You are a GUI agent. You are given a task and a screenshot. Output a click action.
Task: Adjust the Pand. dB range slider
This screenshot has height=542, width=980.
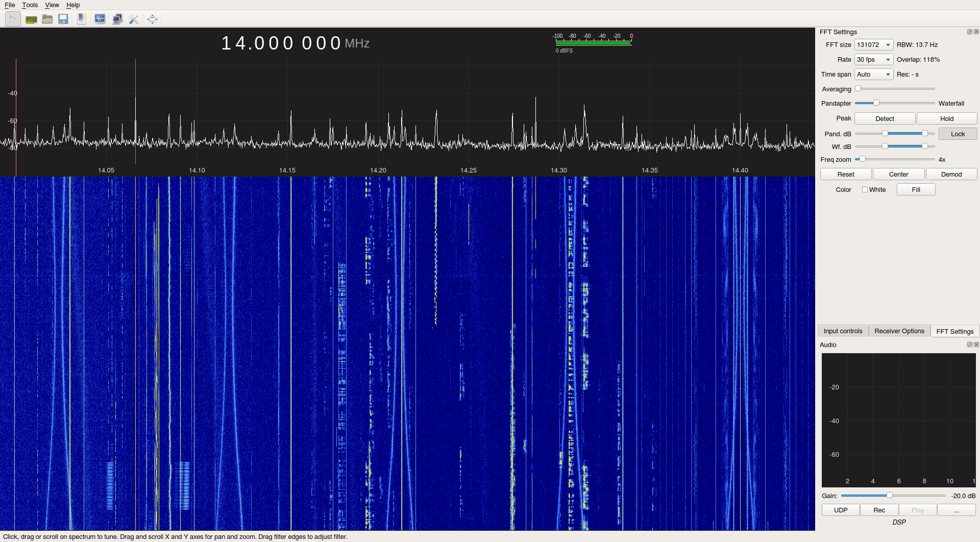[x=895, y=134]
